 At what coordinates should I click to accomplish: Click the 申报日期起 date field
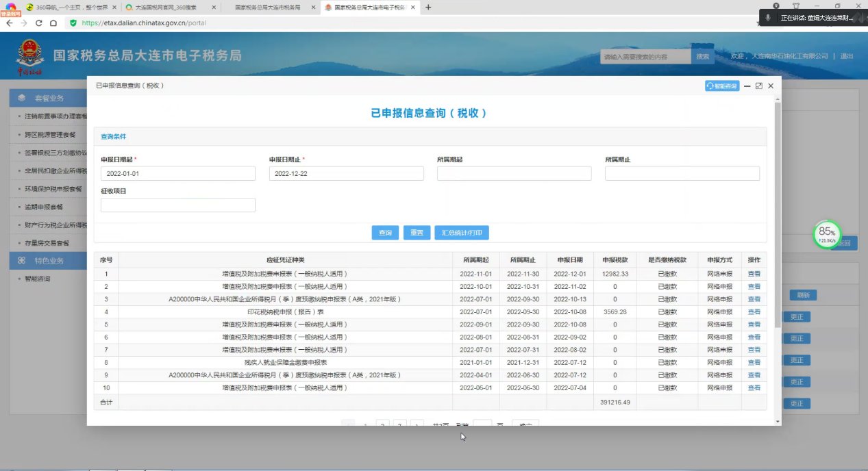tap(177, 174)
